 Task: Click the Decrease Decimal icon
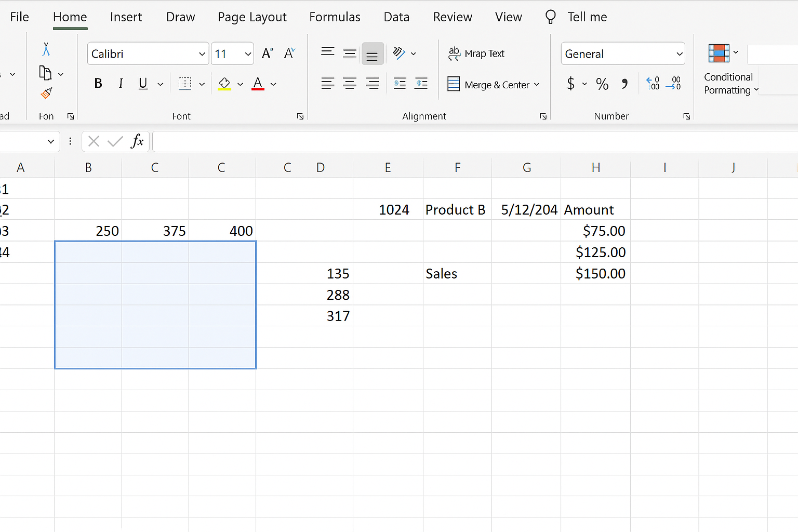(x=673, y=83)
